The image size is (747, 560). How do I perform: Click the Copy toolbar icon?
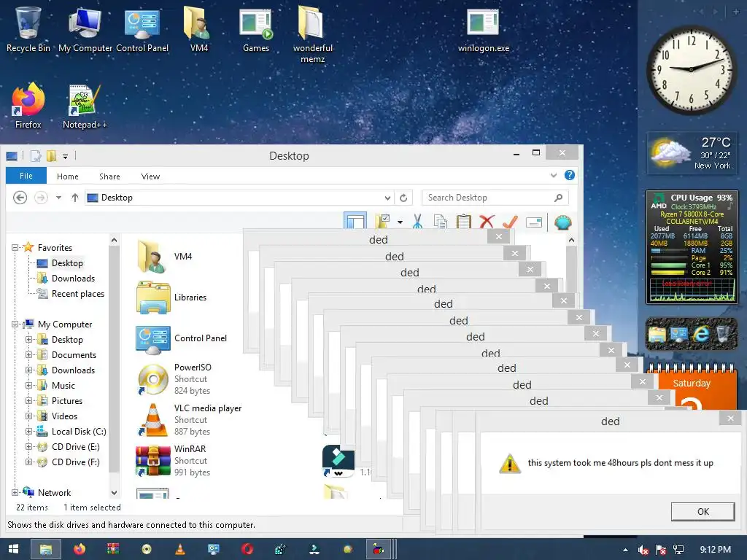tap(440, 222)
